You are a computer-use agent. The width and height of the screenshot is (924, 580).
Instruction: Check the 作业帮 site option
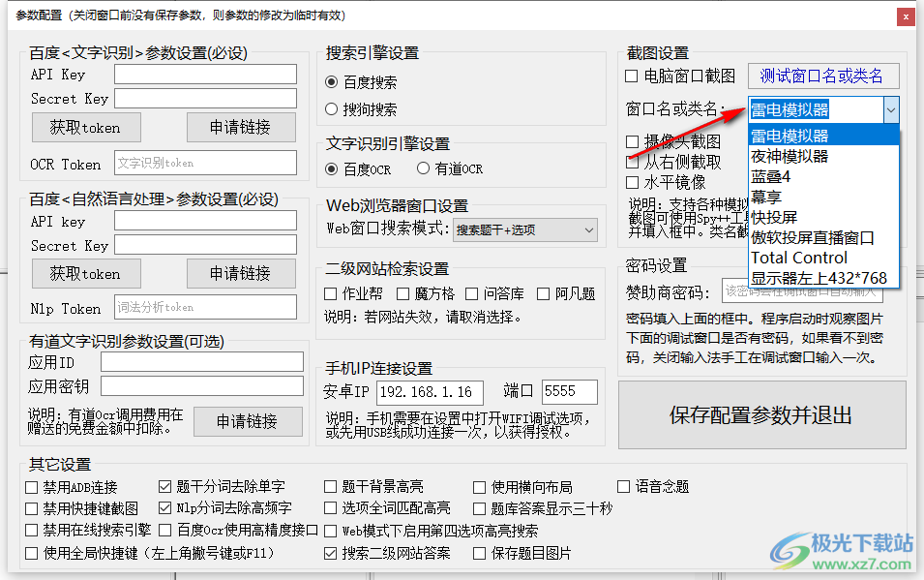point(331,293)
